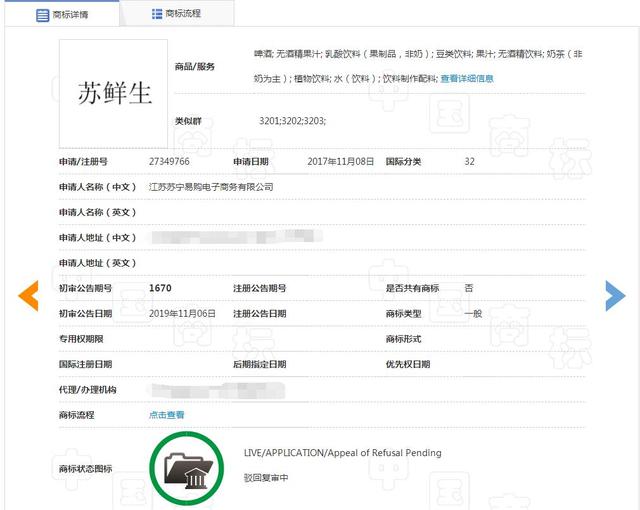Go to next trademark with blue arrow
Image resolution: width=640 pixels, height=510 pixels.
tap(615, 295)
